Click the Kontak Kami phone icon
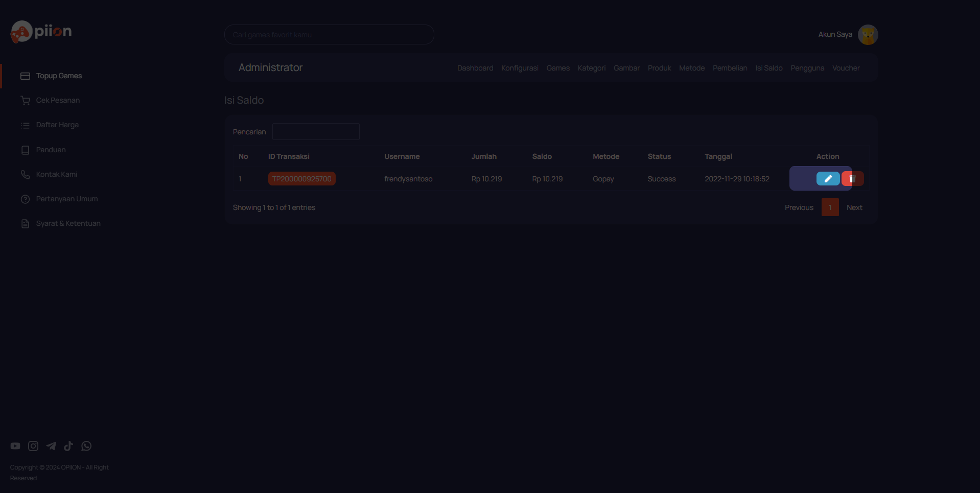Image resolution: width=980 pixels, height=493 pixels. click(x=25, y=174)
